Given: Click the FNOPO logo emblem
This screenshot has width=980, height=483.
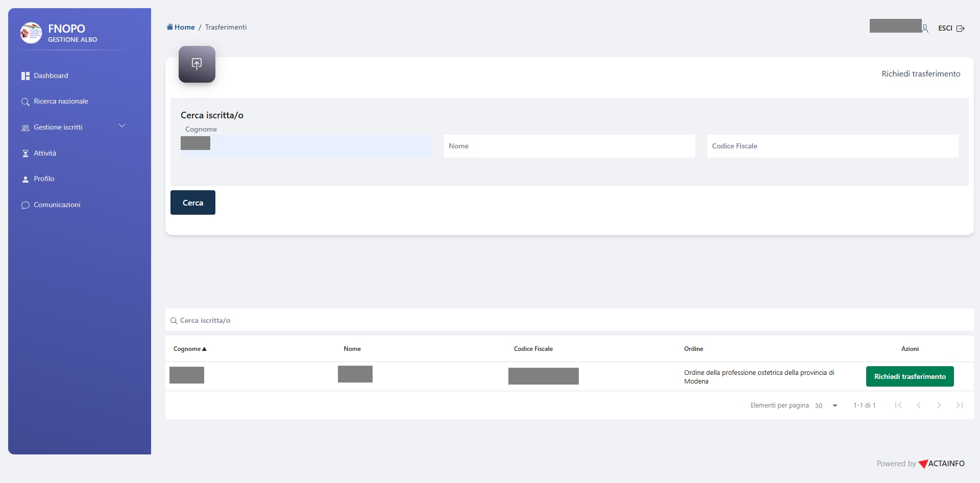Looking at the screenshot, I should pyautogui.click(x=31, y=33).
